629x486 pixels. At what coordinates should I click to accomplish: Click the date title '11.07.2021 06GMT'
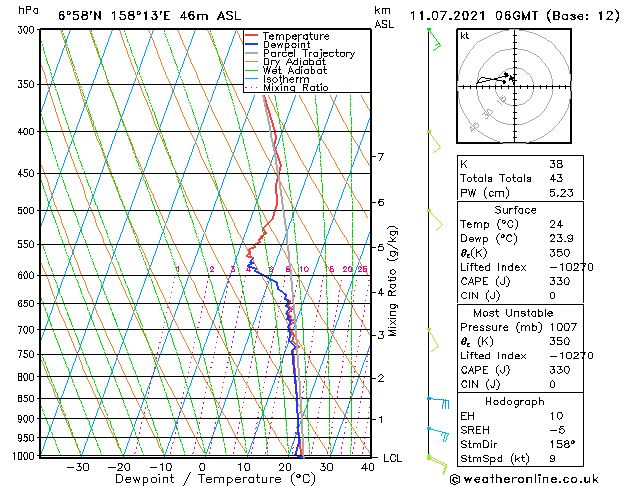coord(477,15)
